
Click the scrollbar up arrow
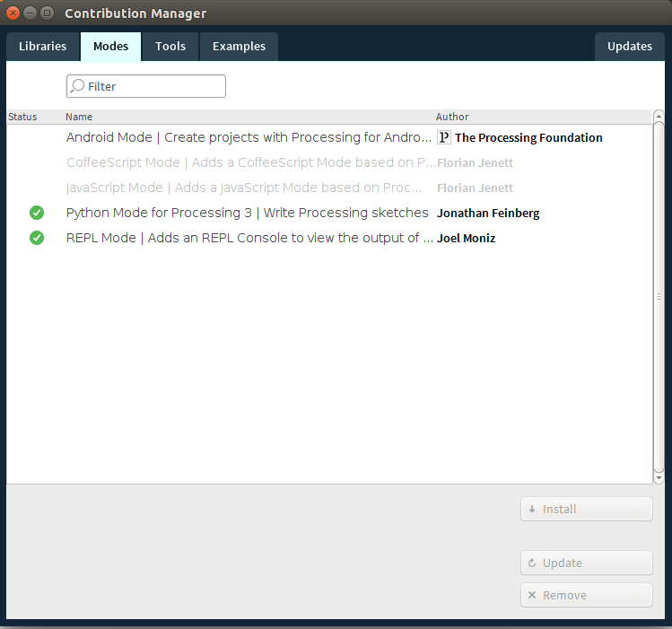click(x=659, y=116)
